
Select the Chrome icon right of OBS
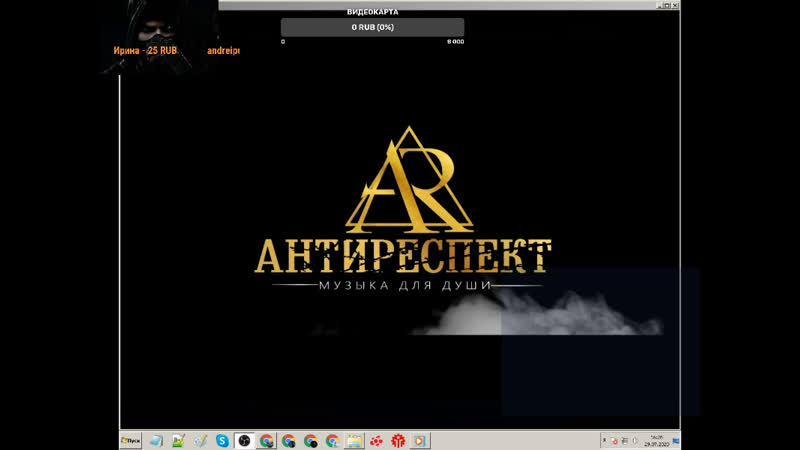(x=266, y=440)
